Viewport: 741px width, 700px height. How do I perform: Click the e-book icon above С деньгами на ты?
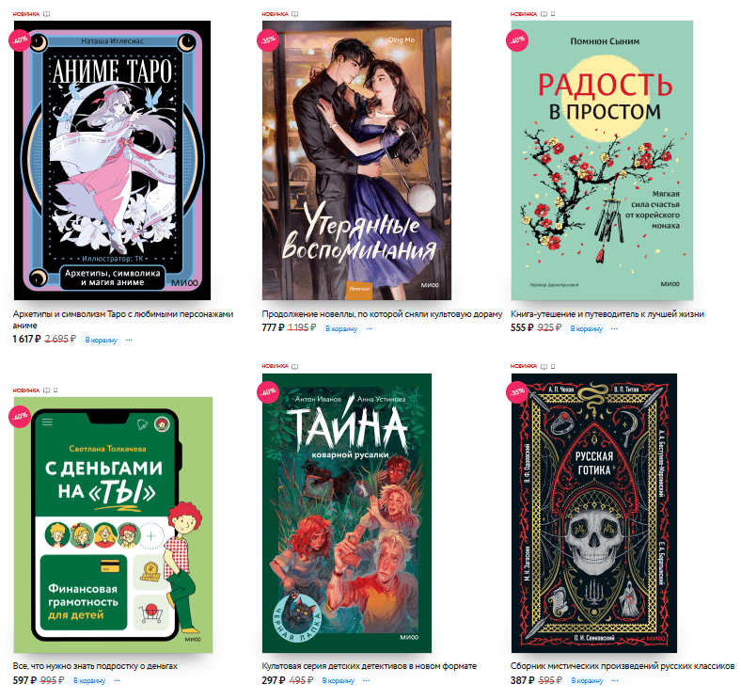click(55, 390)
